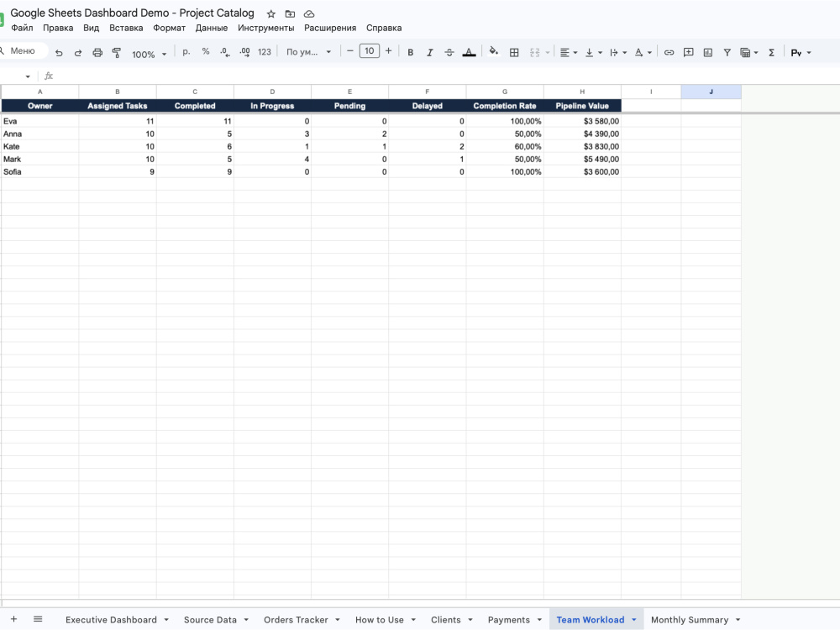Open the input tools Ру dropdown
Image resolution: width=840 pixels, height=630 pixels.
point(801,52)
